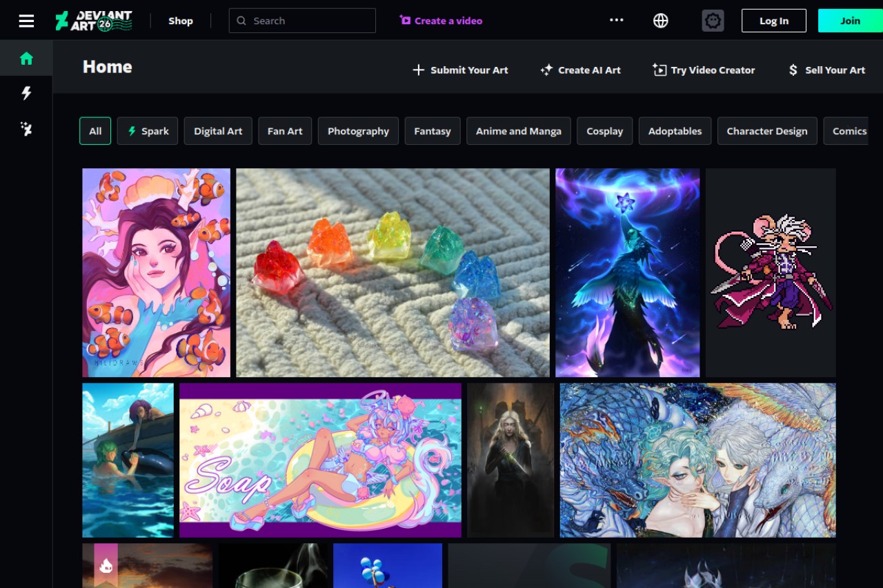Focus the Search input field
Image resolution: width=883 pixels, height=588 pixels.
click(302, 21)
